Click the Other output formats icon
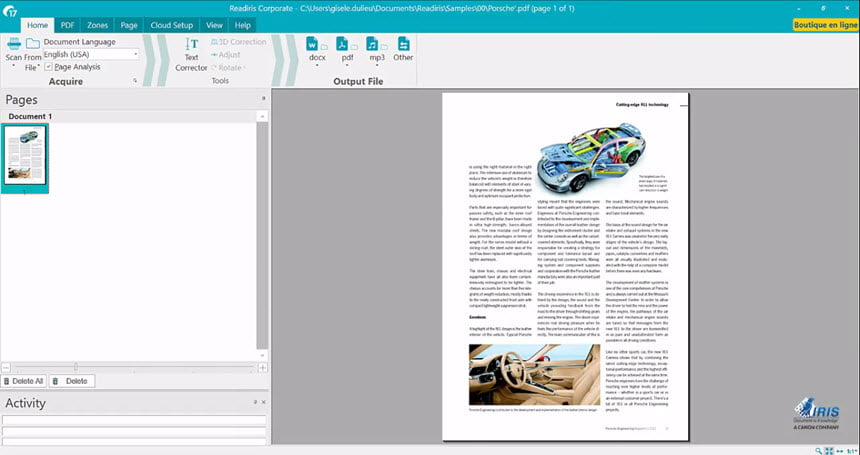The height and width of the screenshot is (455, 860). (x=403, y=44)
